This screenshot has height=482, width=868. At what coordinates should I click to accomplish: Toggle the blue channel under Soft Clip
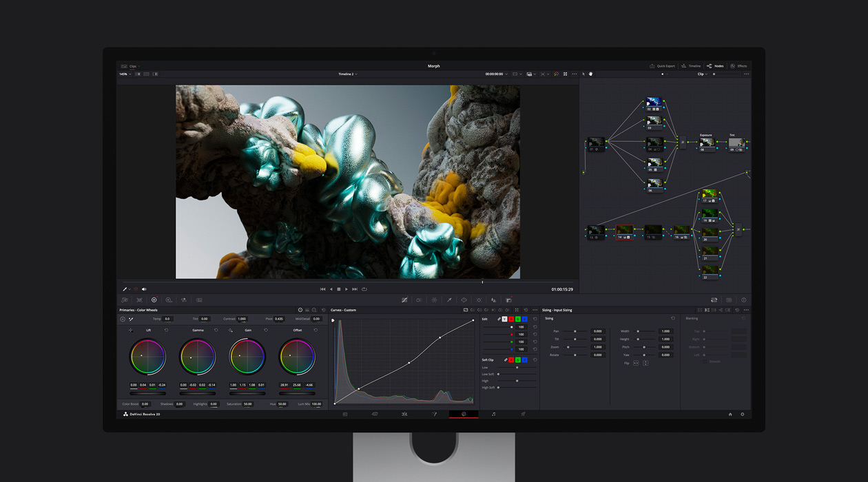(x=524, y=360)
